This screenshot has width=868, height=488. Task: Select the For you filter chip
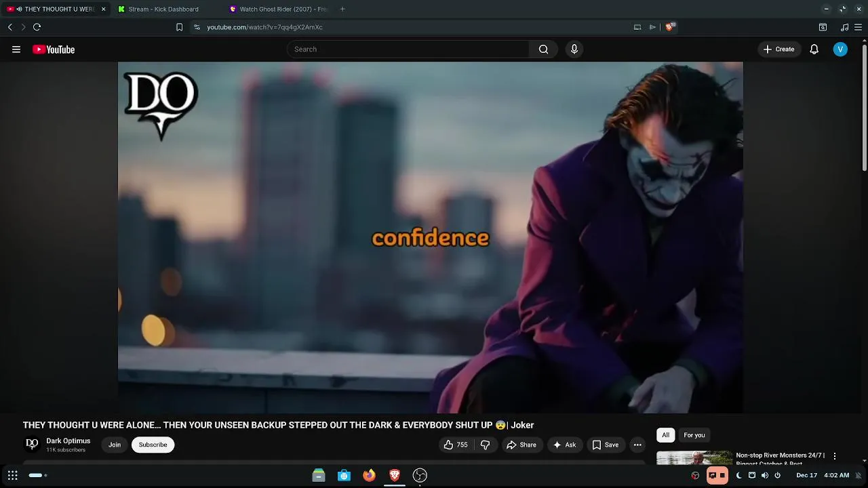pos(694,435)
